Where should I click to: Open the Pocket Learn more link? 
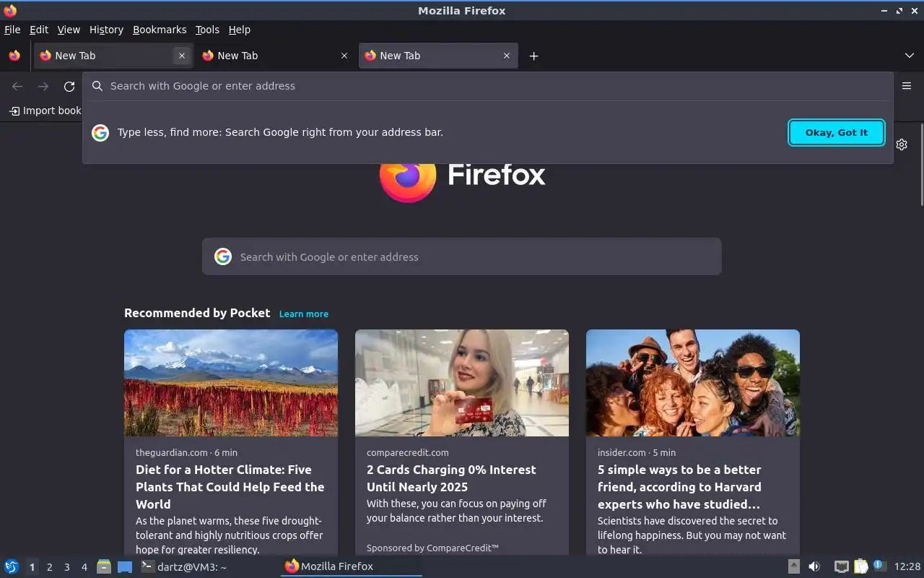point(304,314)
